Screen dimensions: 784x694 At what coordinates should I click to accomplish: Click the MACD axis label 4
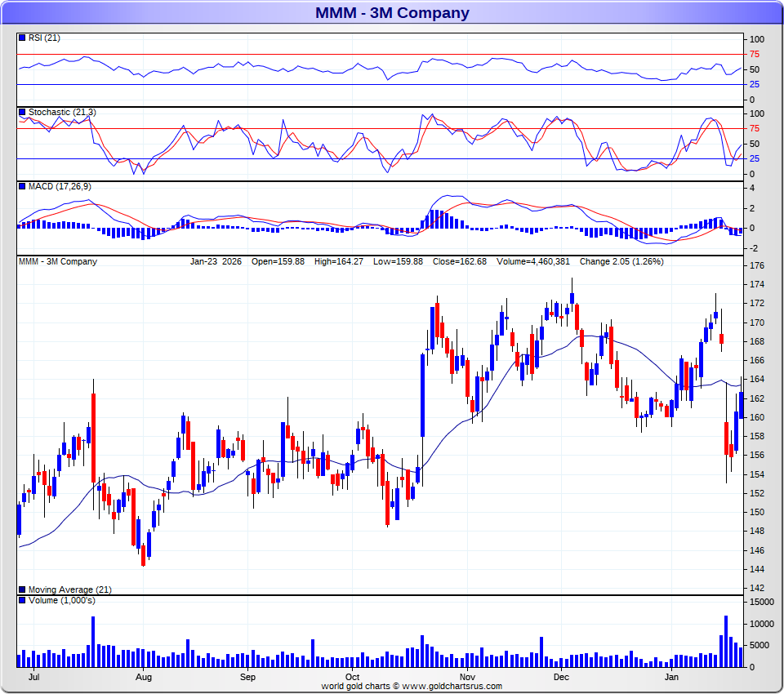752,188
